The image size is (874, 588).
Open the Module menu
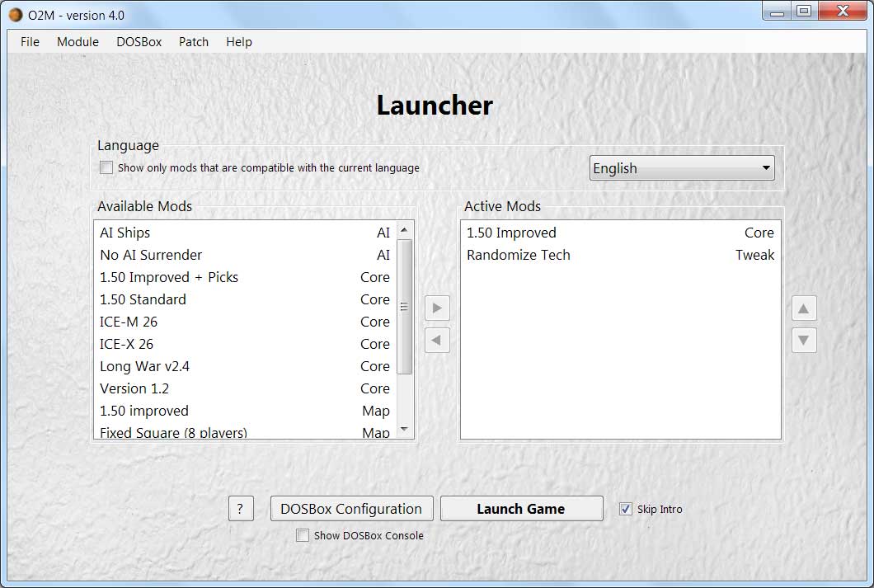[78, 42]
